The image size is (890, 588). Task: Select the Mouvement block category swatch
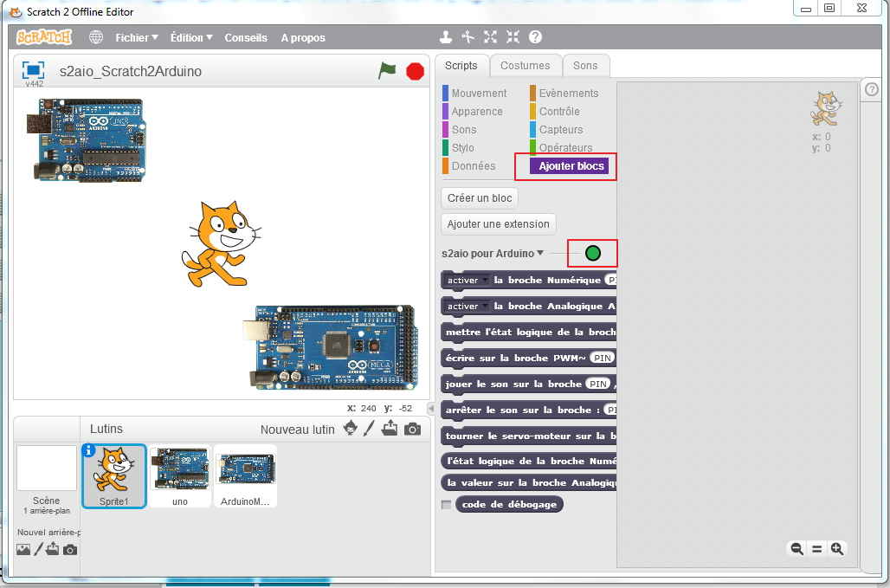[x=445, y=93]
